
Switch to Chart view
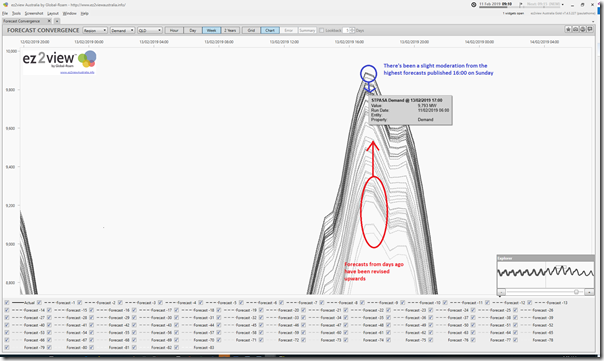click(x=270, y=30)
